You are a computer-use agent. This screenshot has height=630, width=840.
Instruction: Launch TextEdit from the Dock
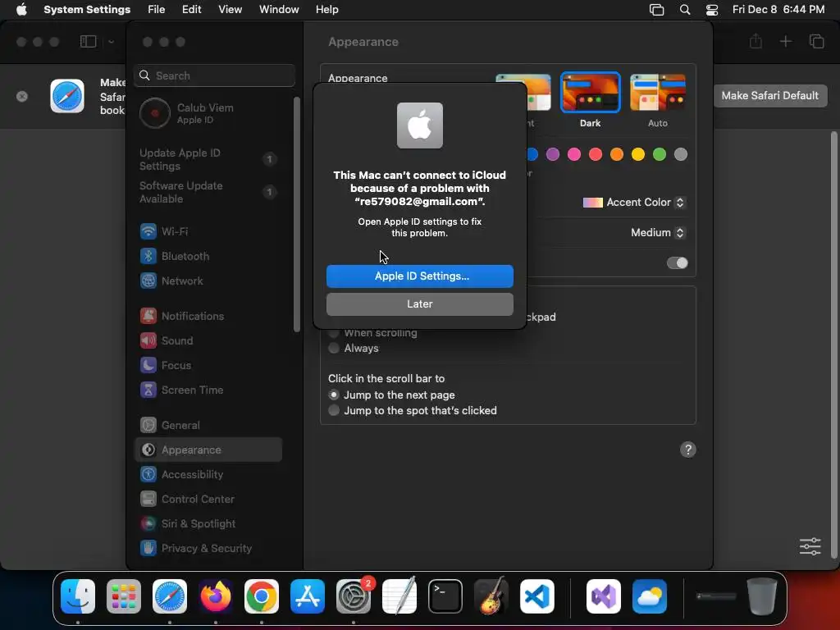pyautogui.click(x=399, y=596)
